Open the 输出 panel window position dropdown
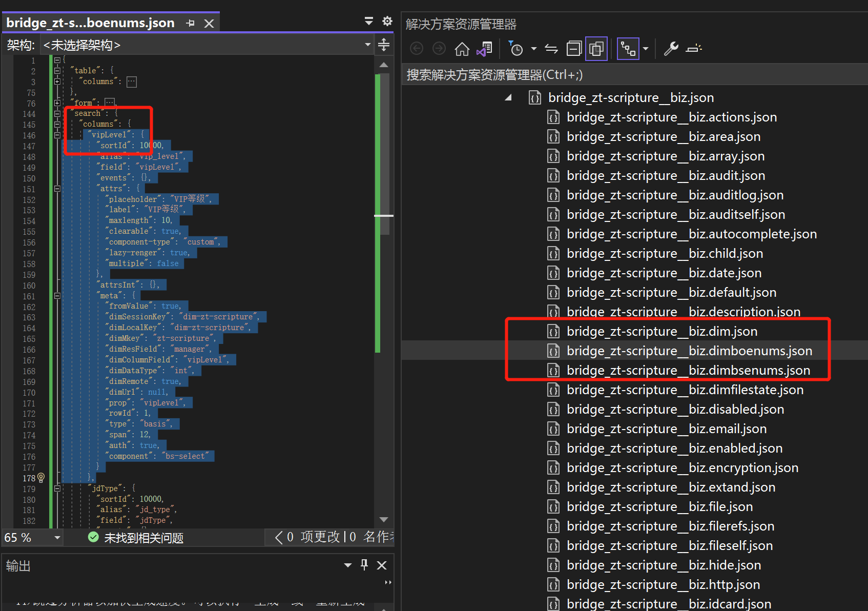 [x=348, y=565]
